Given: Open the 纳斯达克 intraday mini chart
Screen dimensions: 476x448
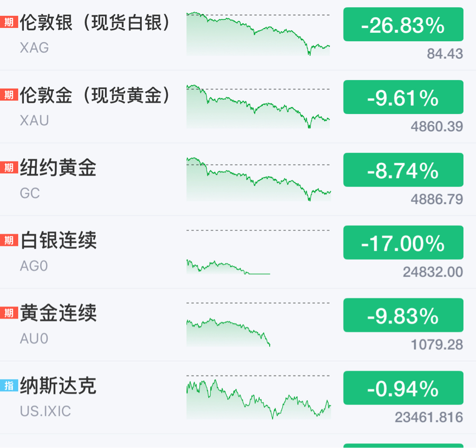Looking at the screenshot, I should [258, 397].
